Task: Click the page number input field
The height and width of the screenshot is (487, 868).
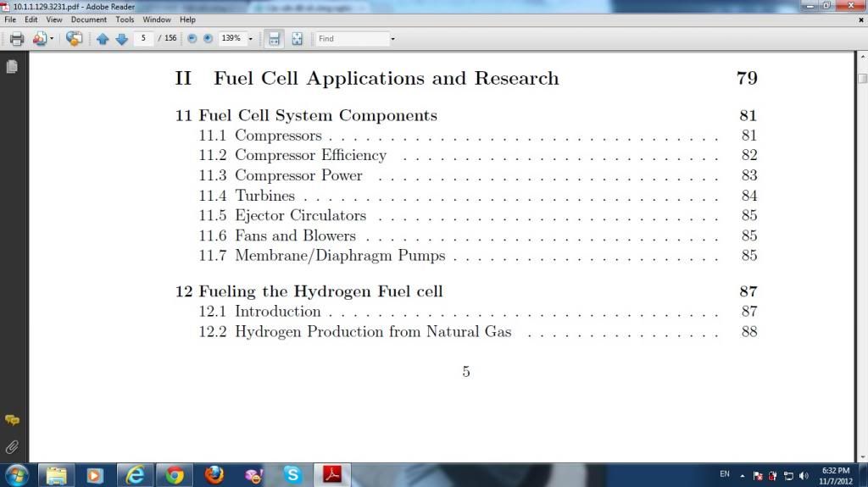Action: pyautogui.click(x=143, y=39)
